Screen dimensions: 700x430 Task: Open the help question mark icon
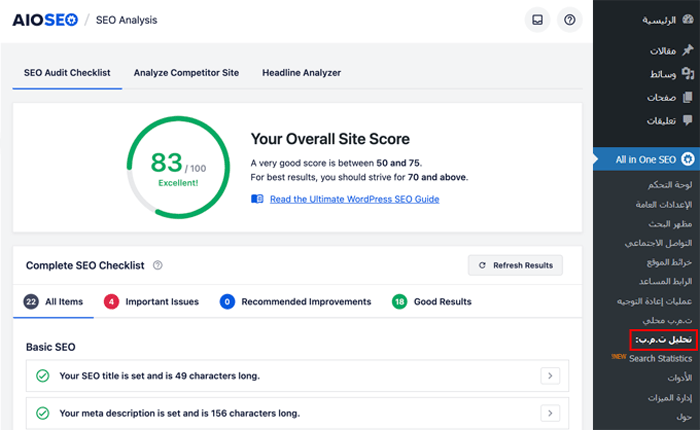(x=569, y=20)
